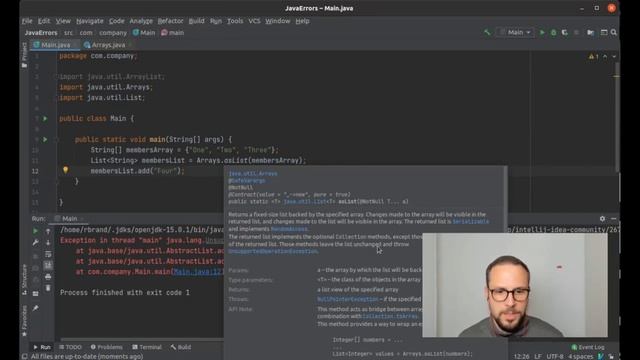Open the Refactor menu
This screenshot has height=360, width=640.
click(x=170, y=21)
